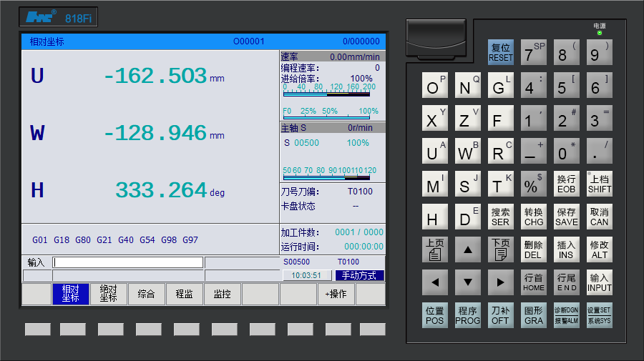Select the 绝对坐标 softkey tab

[x=108, y=294]
